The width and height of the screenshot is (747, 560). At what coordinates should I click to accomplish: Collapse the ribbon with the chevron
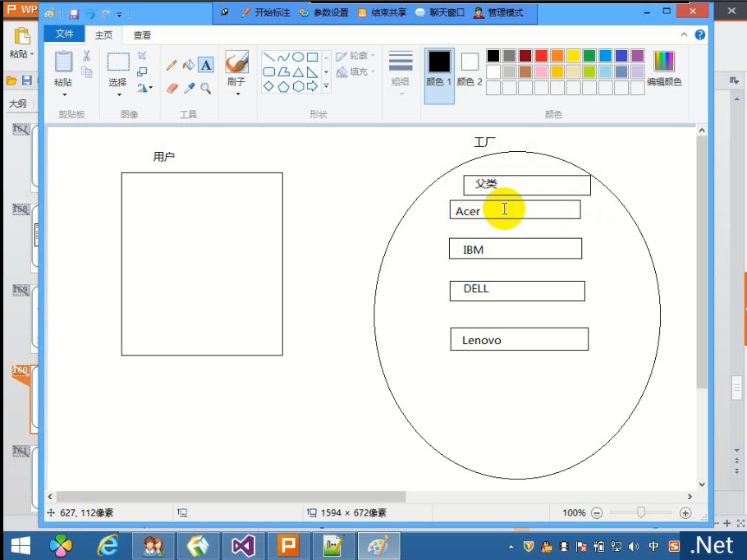684,34
